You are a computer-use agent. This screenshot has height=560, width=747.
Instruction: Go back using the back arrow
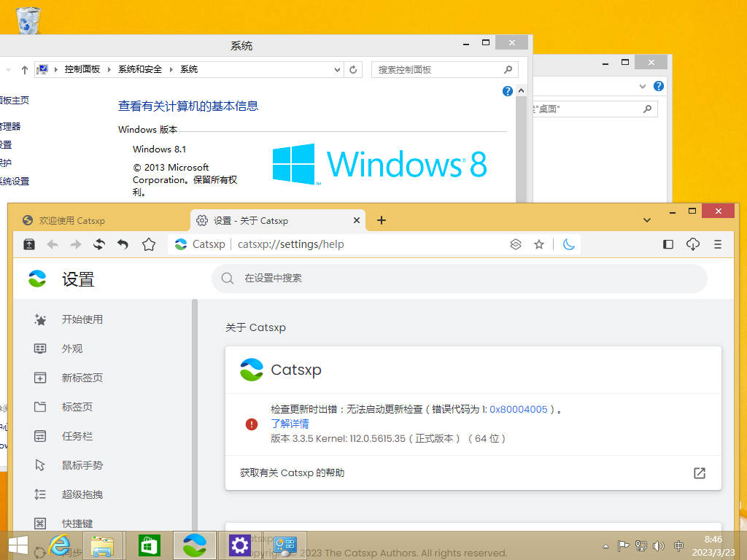tap(53, 244)
